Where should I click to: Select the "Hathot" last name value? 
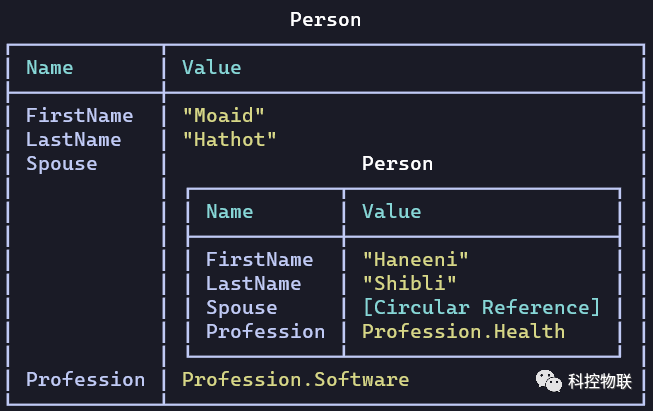[x=230, y=139]
